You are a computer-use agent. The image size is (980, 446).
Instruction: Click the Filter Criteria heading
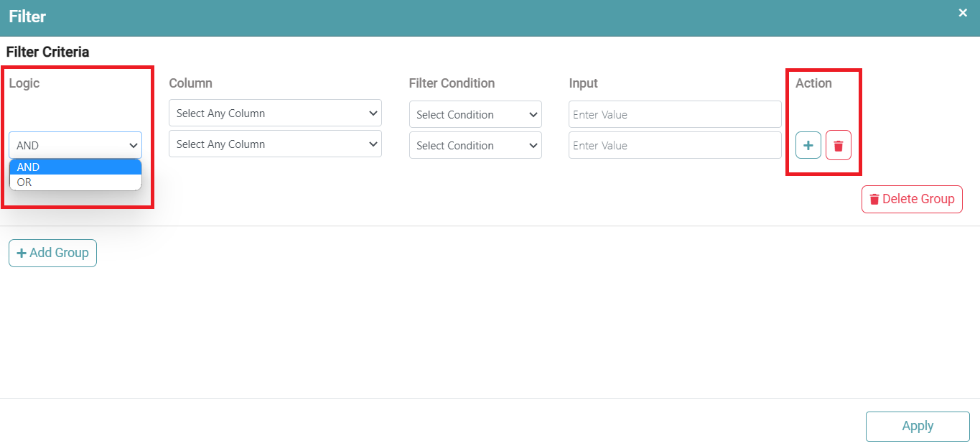pyautogui.click(x=47, y=52)
